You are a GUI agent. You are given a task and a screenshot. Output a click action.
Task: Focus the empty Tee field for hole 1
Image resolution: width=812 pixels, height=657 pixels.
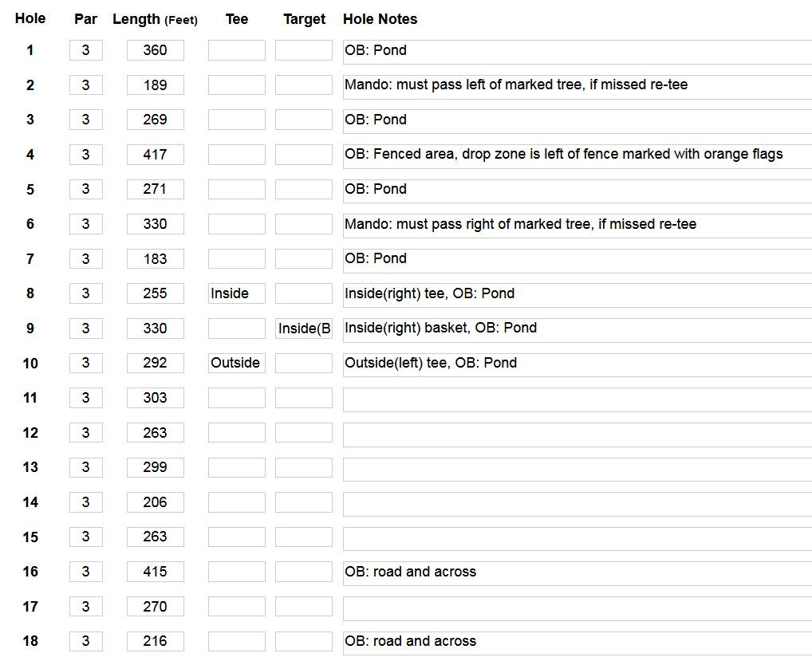[x=237, y=50]
